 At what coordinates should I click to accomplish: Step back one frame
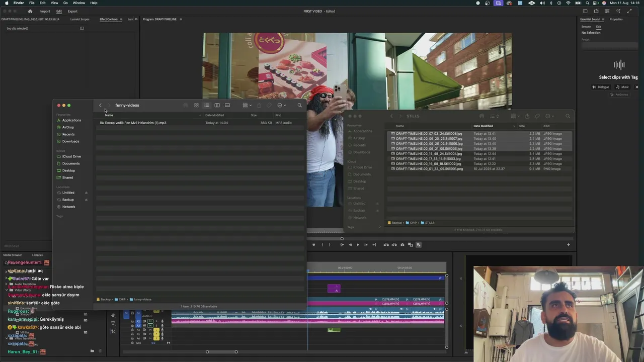pos(350,245)
